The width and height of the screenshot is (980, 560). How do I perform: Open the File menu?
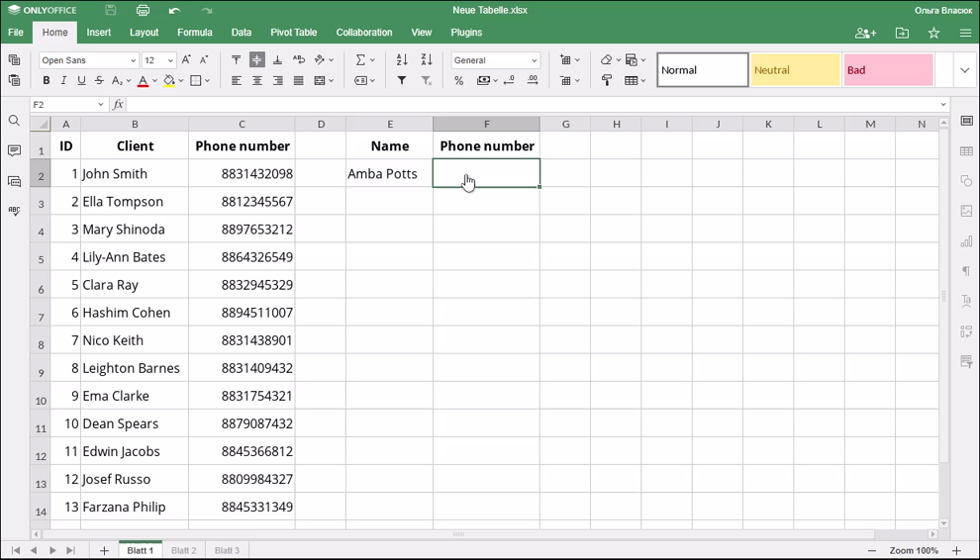(16, 33)
